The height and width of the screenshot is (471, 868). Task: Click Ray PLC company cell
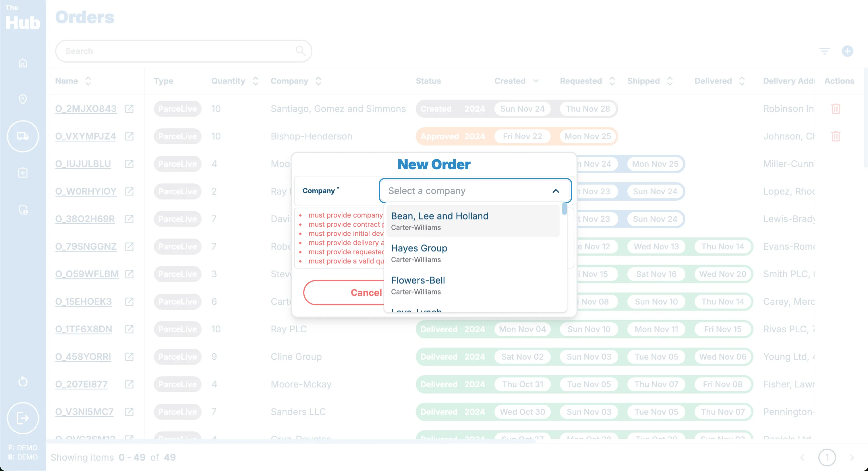coord(289,329)
